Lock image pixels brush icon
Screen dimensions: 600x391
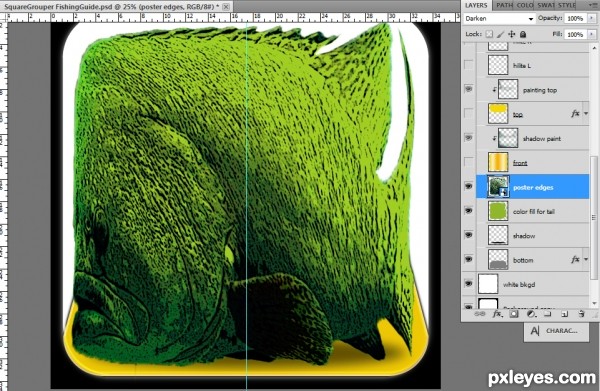tap(501, 34)
